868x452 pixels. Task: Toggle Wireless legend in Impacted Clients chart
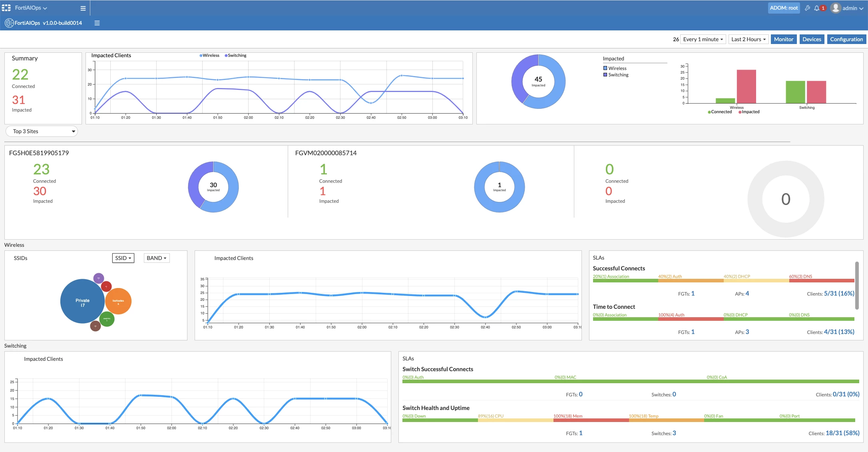click(x=209, y=56)
